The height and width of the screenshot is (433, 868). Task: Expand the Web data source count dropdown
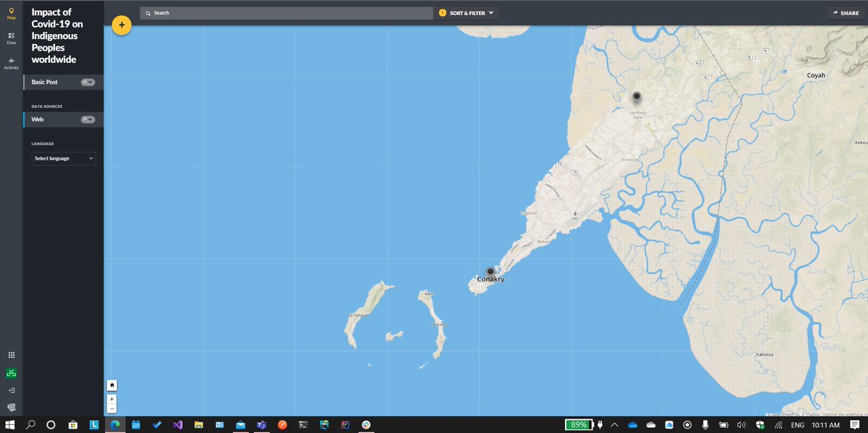[88, 119]
